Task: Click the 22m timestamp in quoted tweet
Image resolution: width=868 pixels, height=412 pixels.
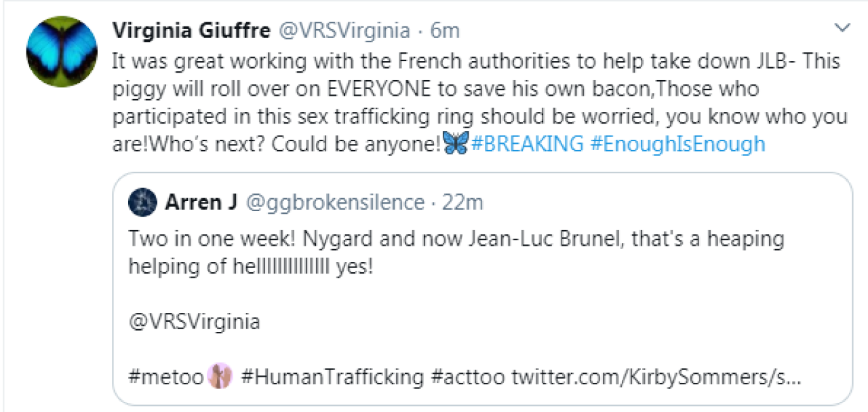Action: click(x=462, y=202)
